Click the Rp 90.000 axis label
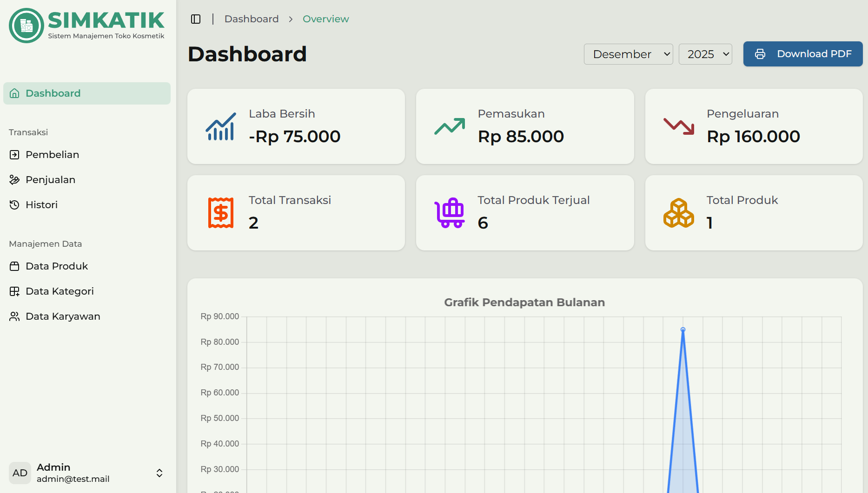868x493 pixels. (220, 316)
